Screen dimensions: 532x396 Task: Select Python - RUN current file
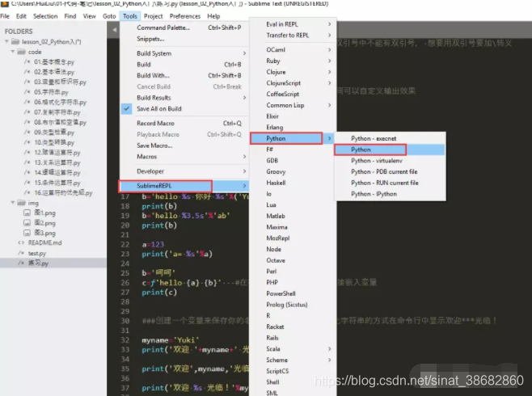click(x=390, y=183)
